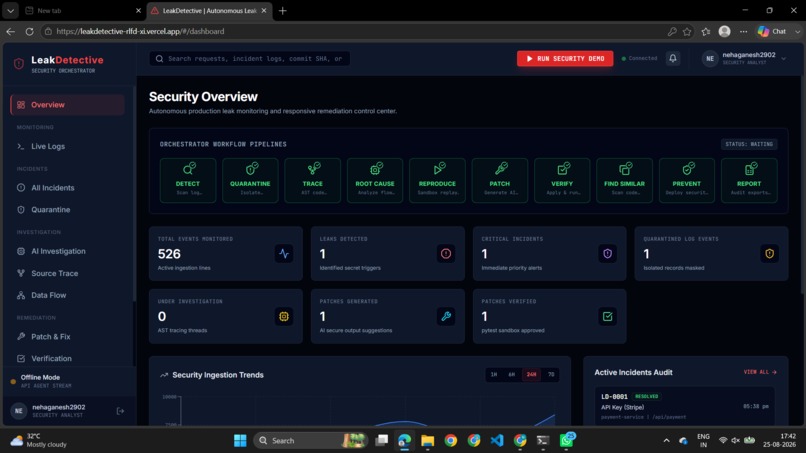Open the LD-0001 incident entry
Image resolution: width=806 pixels, height=453 pixels.
pos(685,406)
